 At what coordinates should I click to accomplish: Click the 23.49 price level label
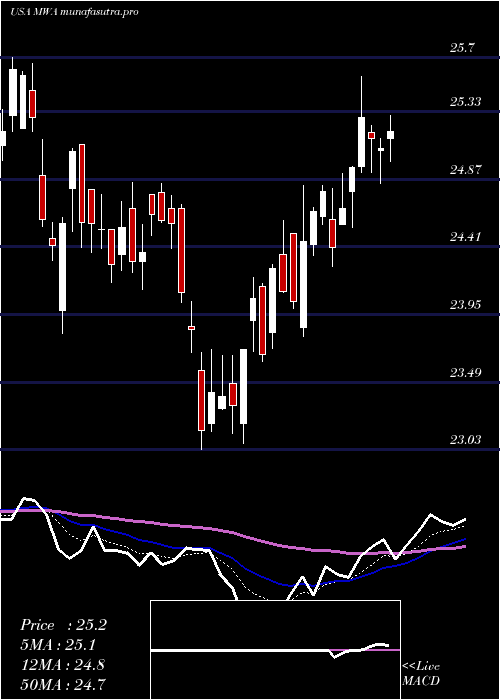[466, 372]
